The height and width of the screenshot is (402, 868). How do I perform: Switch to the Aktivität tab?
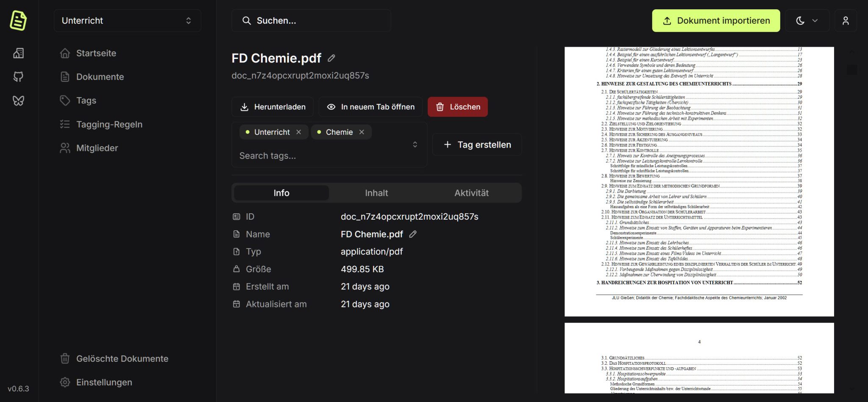[x=471, y=193]
